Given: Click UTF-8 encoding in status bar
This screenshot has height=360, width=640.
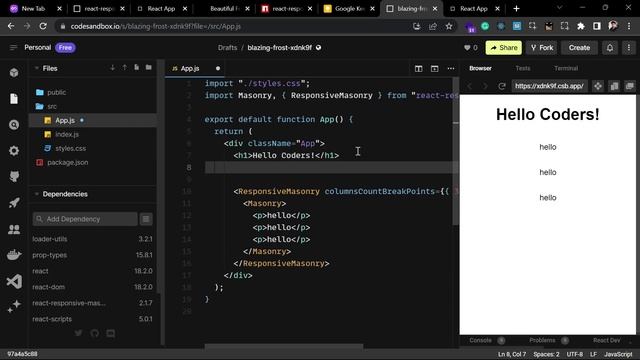Looking at the screenshot, I should (575, 354).
